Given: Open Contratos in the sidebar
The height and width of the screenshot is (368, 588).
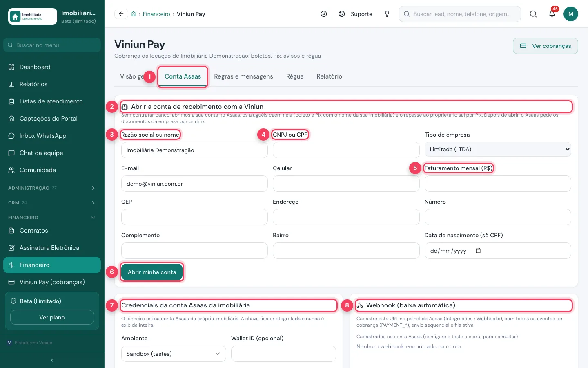Looking at the screenshot, I should coord(52,231).
